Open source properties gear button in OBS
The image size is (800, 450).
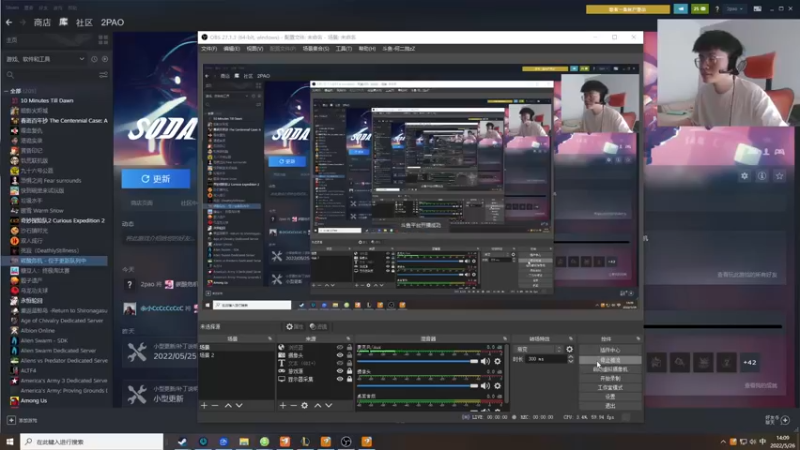(294, 327)
